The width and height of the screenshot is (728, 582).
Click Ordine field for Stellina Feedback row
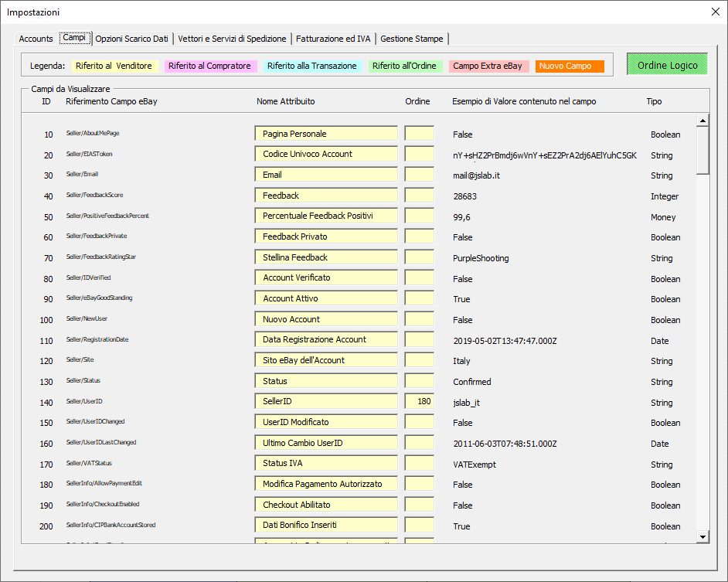pos(419,257)
